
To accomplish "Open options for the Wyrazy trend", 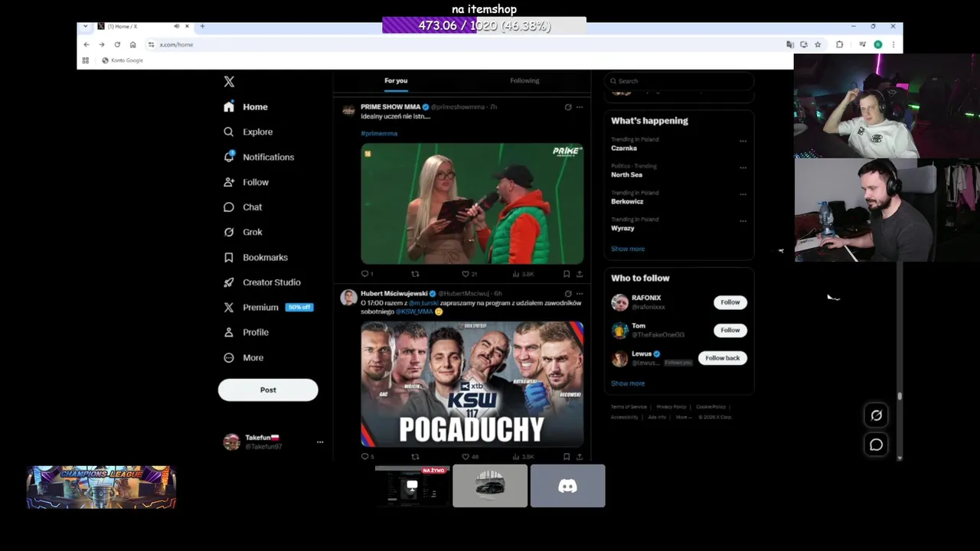I will pyautogui.click(x=743, y=221).
